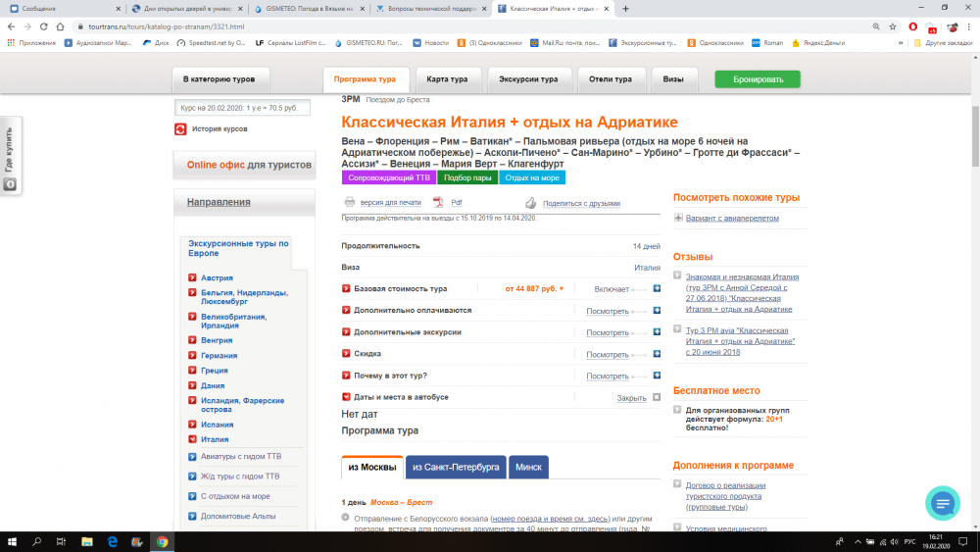The height and width of the screenshot is (552, 980).
Task: Open taskbar search magnifier
Action: [x=37, y=542]
